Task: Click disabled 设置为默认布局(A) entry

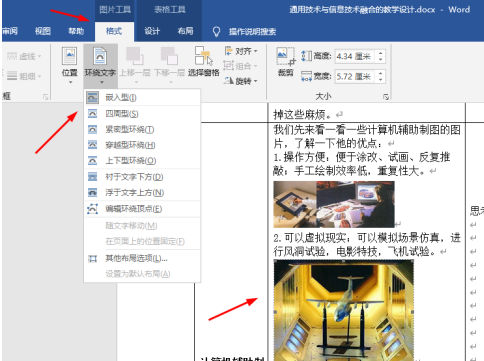Action: click(x=142, y=274)
